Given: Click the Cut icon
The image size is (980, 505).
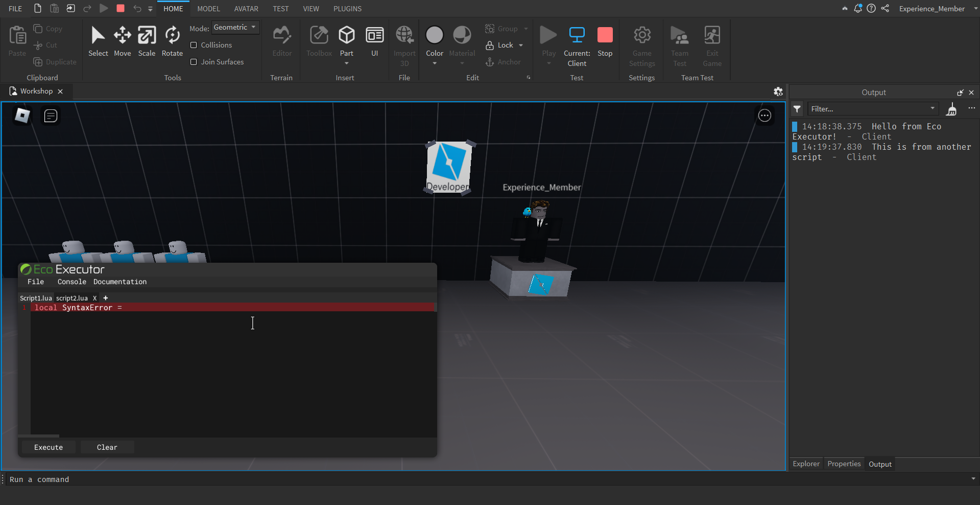Looking at the screenshot, I should [x=38, y=45].
